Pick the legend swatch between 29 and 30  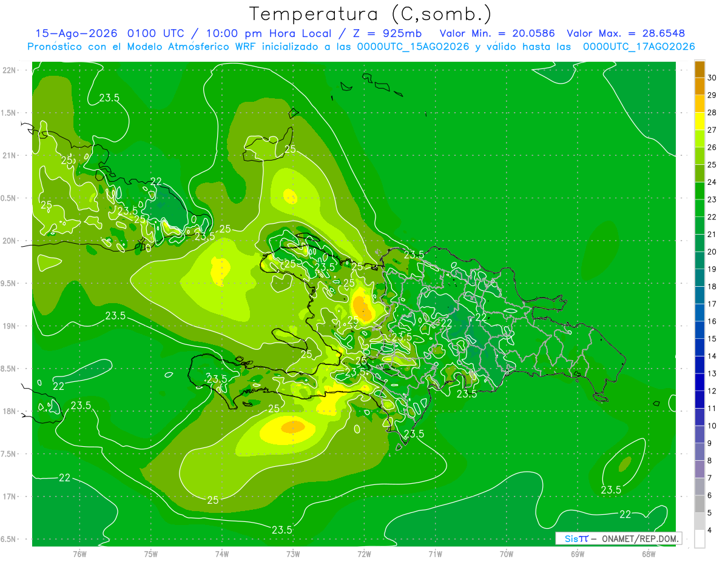699,87
